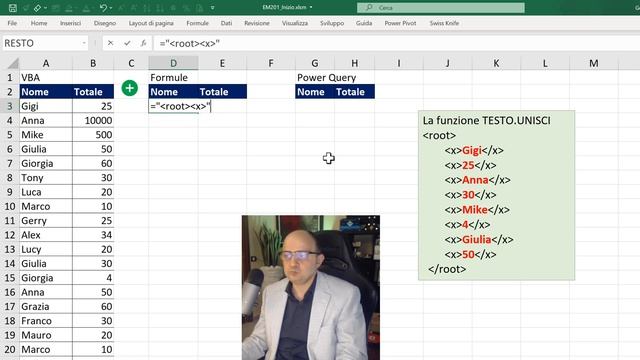Click the cell containing Gigi
The height and width of the screenshot is (360, 640).
pos(46,106)
